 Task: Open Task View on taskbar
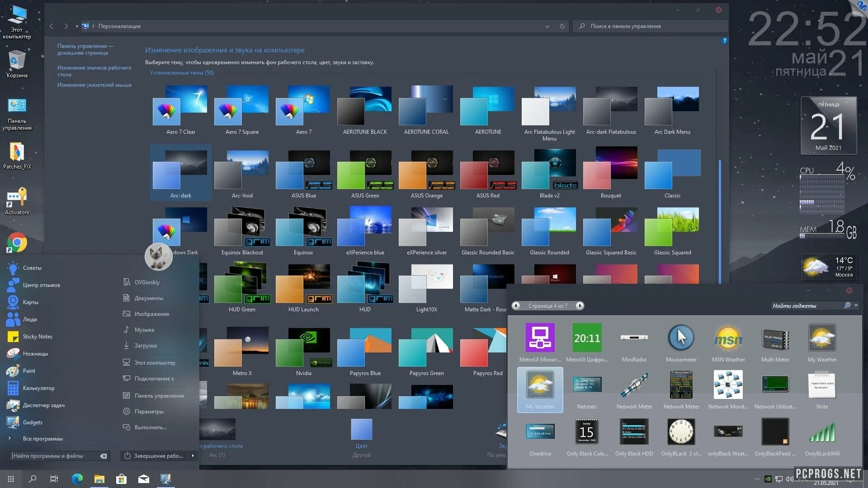click(x=54, y=479)
